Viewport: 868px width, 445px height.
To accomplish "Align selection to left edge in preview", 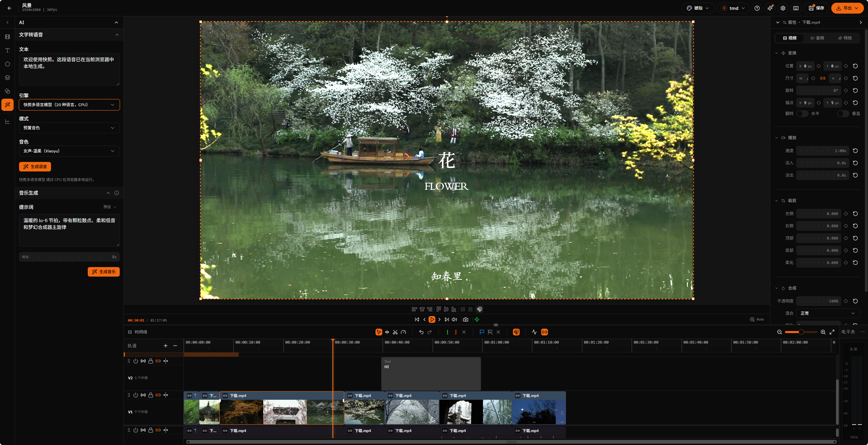I will [x=414, y=309].
